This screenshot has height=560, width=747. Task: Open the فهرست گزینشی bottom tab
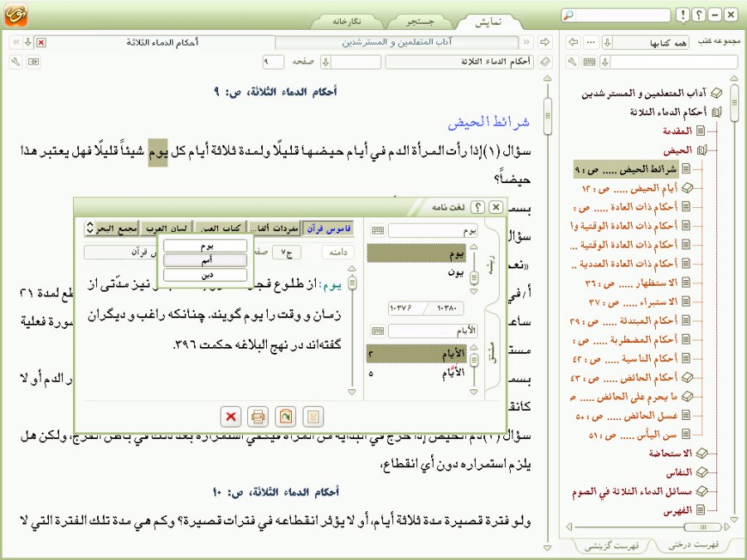(x=611, y=545)
